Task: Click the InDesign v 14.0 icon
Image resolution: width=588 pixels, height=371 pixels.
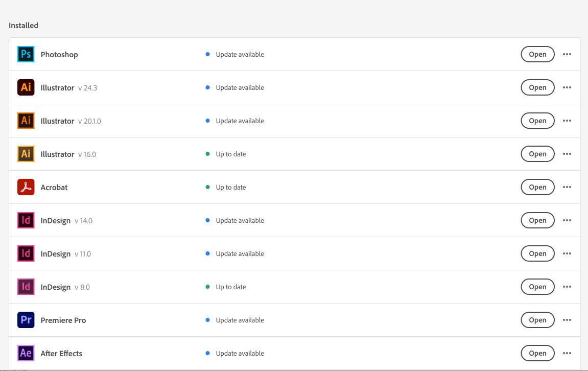Action: coord(26,220)
